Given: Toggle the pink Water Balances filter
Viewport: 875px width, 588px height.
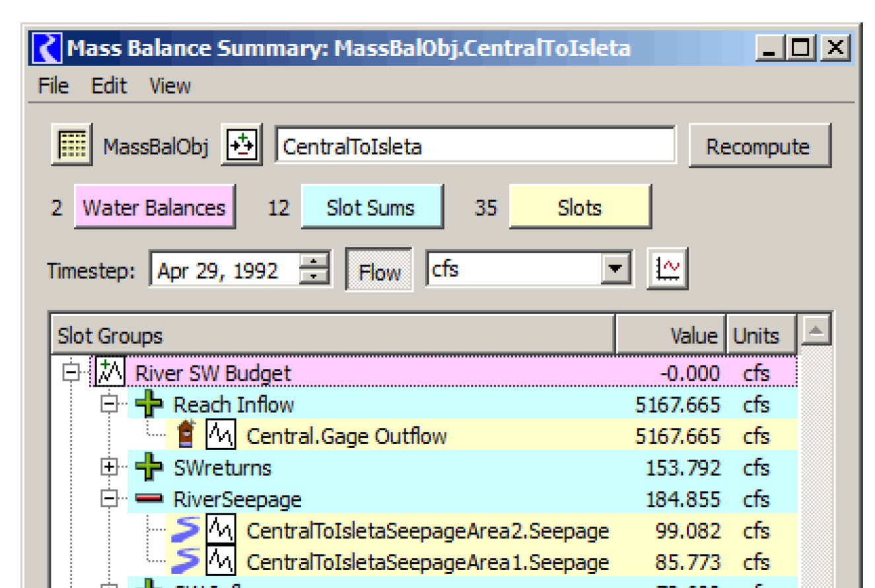Looking at the screenshot, I should [154, 208].
